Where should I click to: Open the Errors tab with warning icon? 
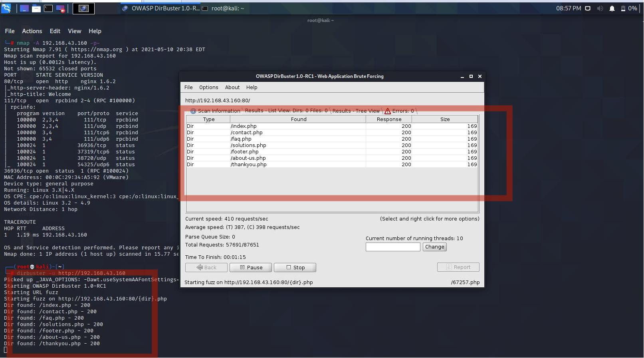coord(399,111)
